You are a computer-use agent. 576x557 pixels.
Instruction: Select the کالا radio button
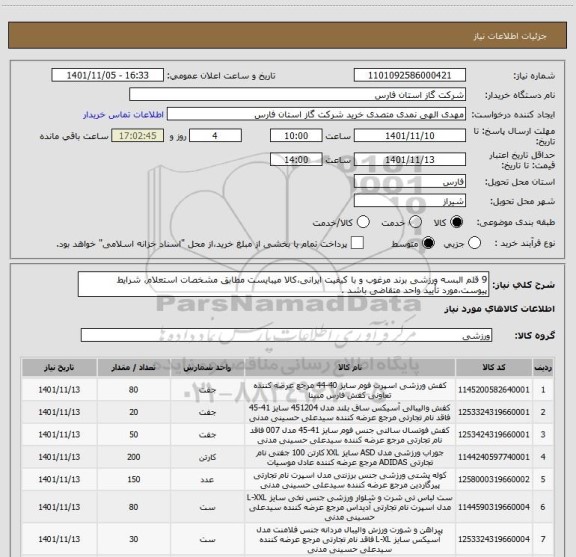coord(457,222)
